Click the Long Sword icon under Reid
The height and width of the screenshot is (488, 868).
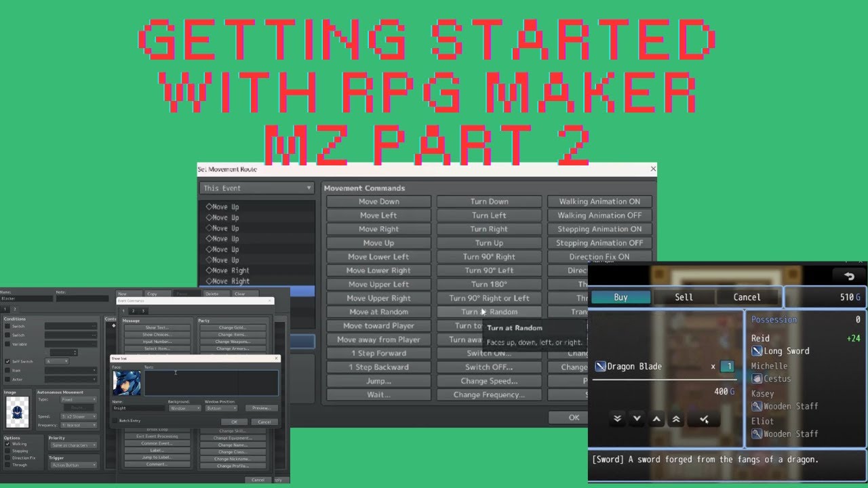(x=757, y=351)
